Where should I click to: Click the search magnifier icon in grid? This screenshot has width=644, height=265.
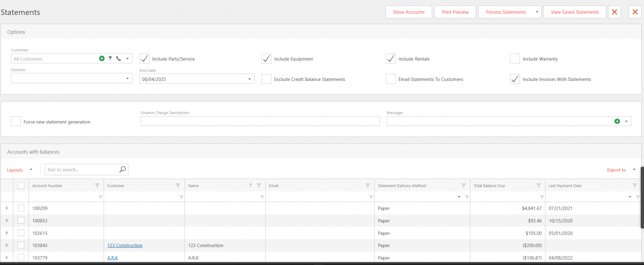(122, 170)
